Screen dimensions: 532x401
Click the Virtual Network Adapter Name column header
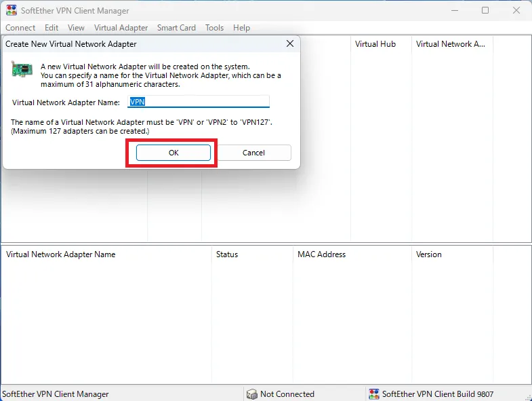(x=106, y=254)
